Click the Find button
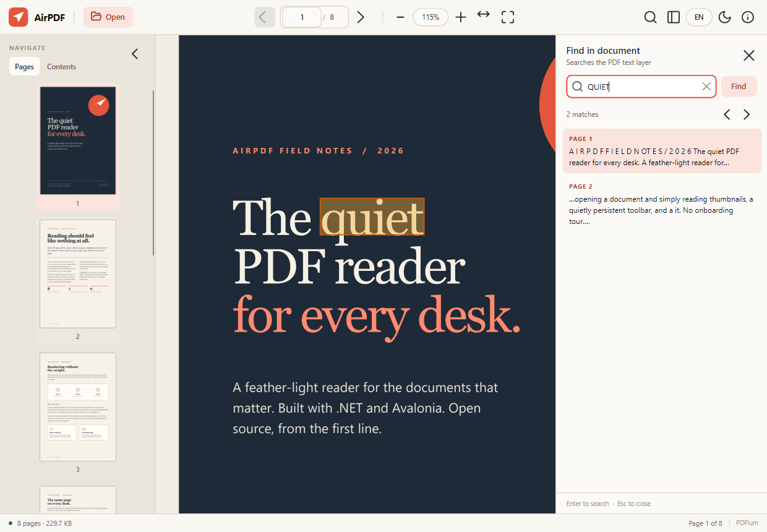Image resolution: width=767 pixels, height=532 pixels. pos(739,87)
